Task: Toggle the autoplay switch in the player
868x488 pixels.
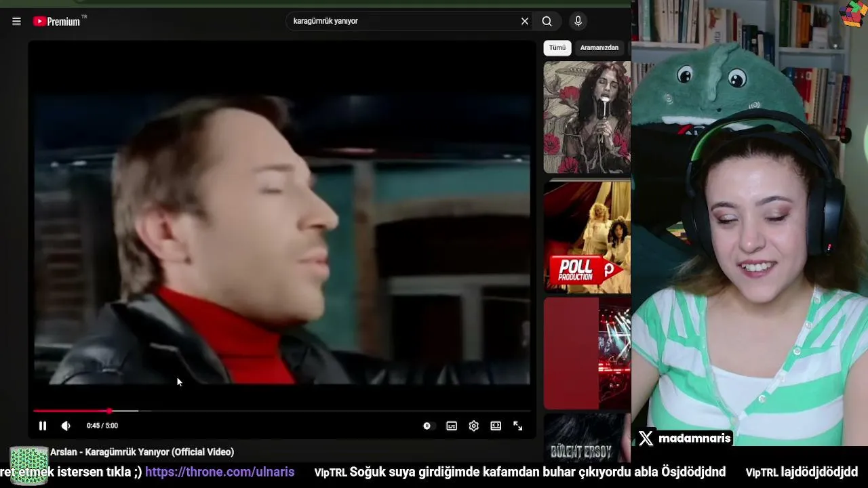Action: [x=427, y=426]
